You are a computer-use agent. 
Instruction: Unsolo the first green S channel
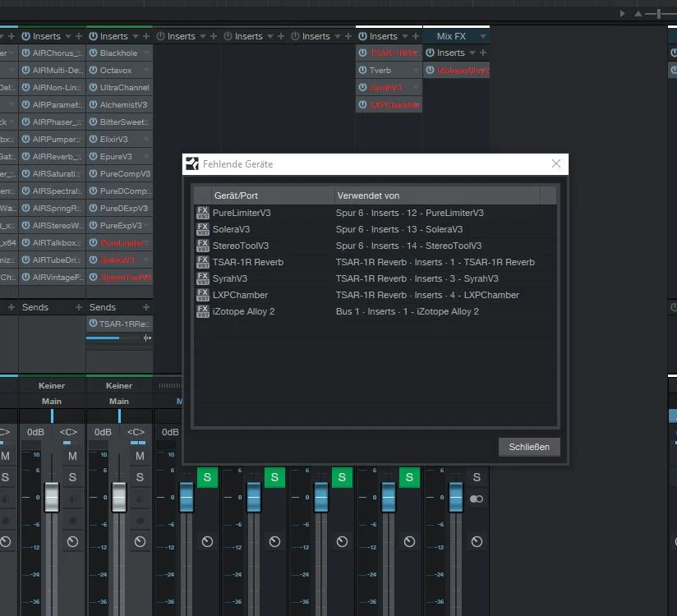point(207,477)
